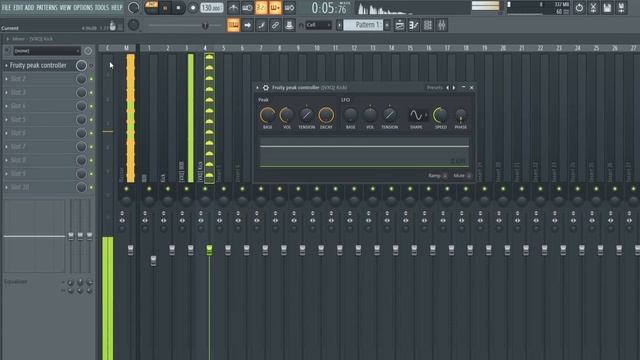Select next preset arrow in peak controller
640x360 pixels.
pos(454,88)
